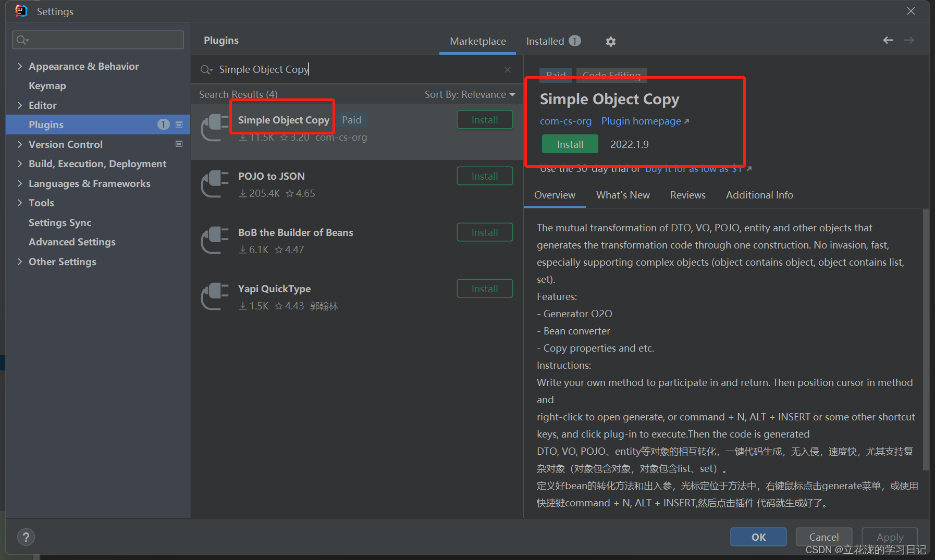The height and width of the screenshot is (560, 935).
Task: Click the Apply button
Action: tap(890, 537)
